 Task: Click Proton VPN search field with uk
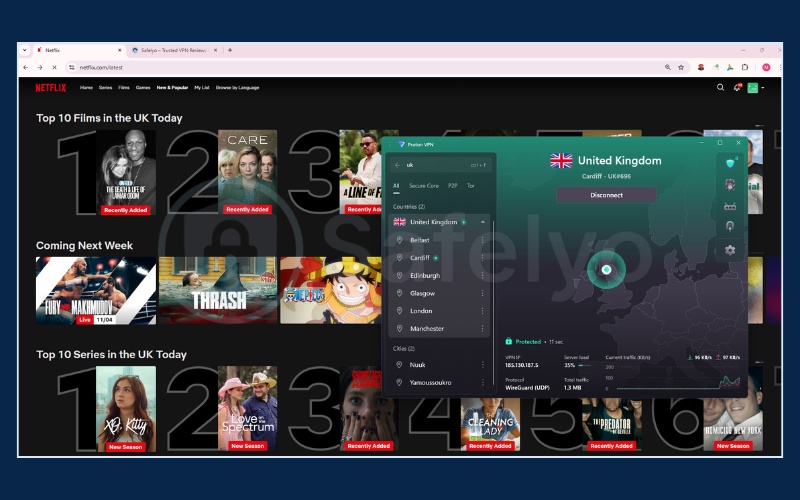click(441, 165)
